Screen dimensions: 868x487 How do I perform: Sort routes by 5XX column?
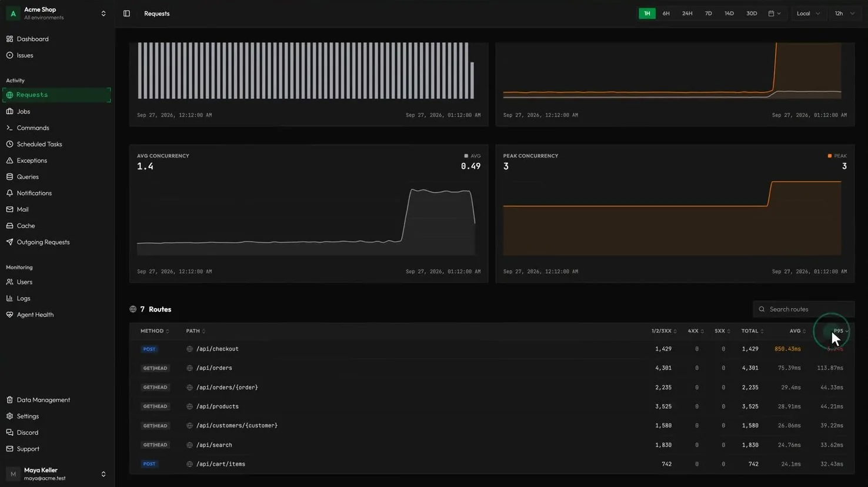(722, 331)
